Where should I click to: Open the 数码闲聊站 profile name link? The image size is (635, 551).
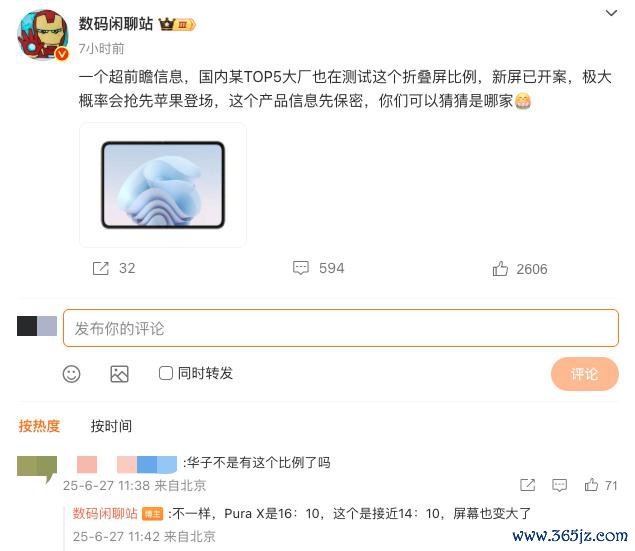(x=116, y=24)
